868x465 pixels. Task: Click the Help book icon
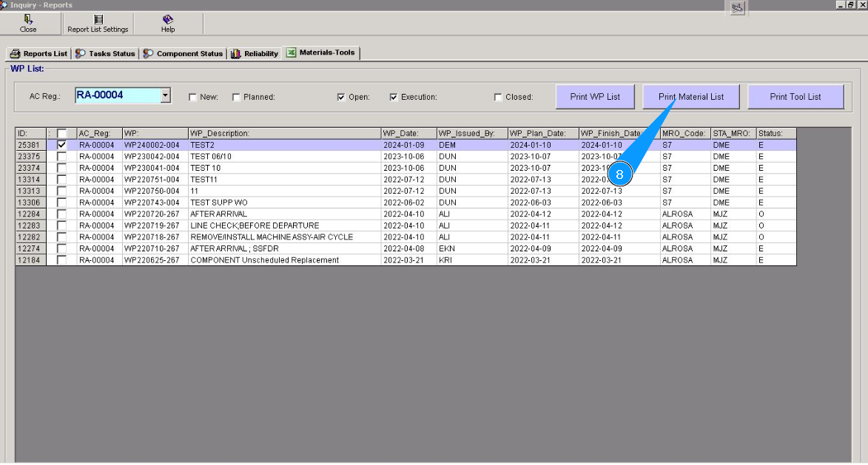(168, 20)
